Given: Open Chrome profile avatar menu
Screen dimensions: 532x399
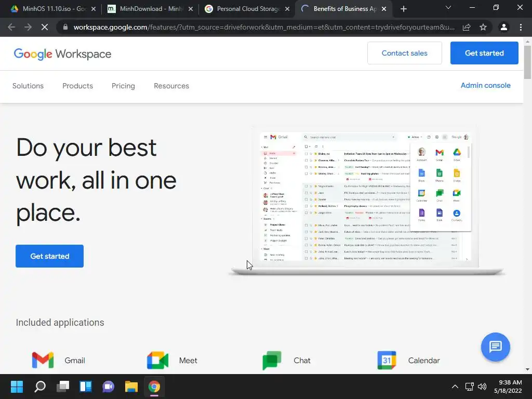Looking at the screenshot, I should [504, 27].
